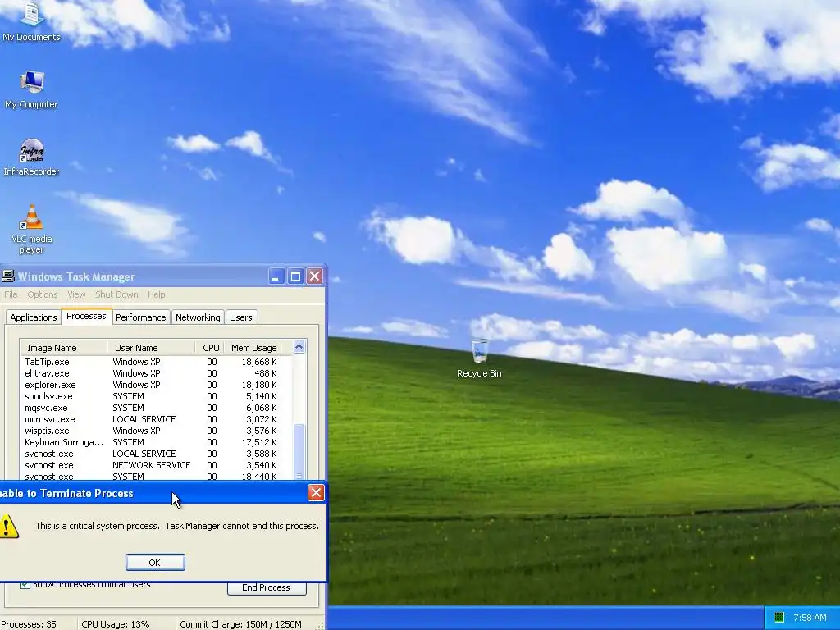The height and width of the screenshot is (630, 840).
Task: Maximize the Windows Task Manager window
Action: click(295, 276)
